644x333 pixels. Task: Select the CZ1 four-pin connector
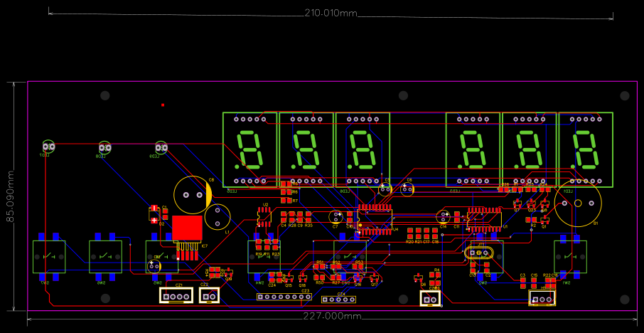[176, 295]
